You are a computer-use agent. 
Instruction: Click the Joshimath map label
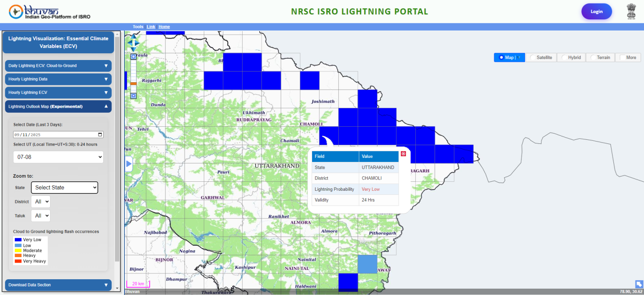coord(323,101)
